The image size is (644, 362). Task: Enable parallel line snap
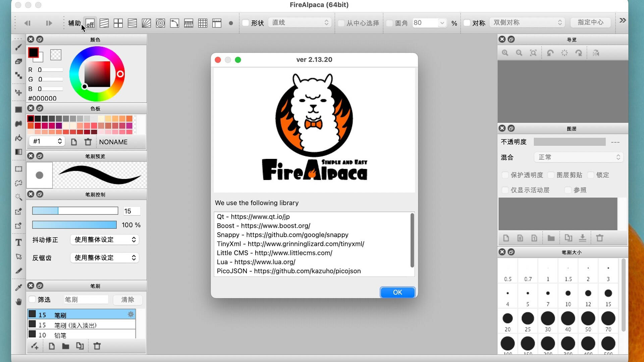[104, 23]
